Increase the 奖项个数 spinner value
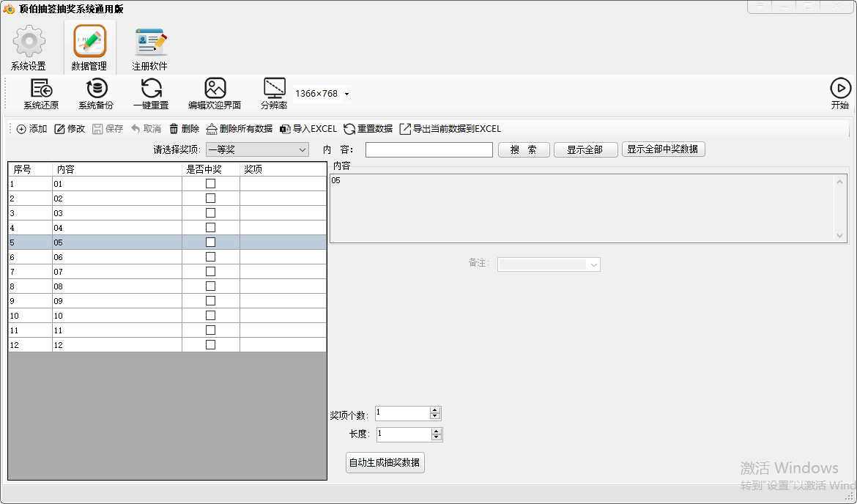Image resolution: width=857 pixels, height=504 pixels. click(x=435, y=410)
